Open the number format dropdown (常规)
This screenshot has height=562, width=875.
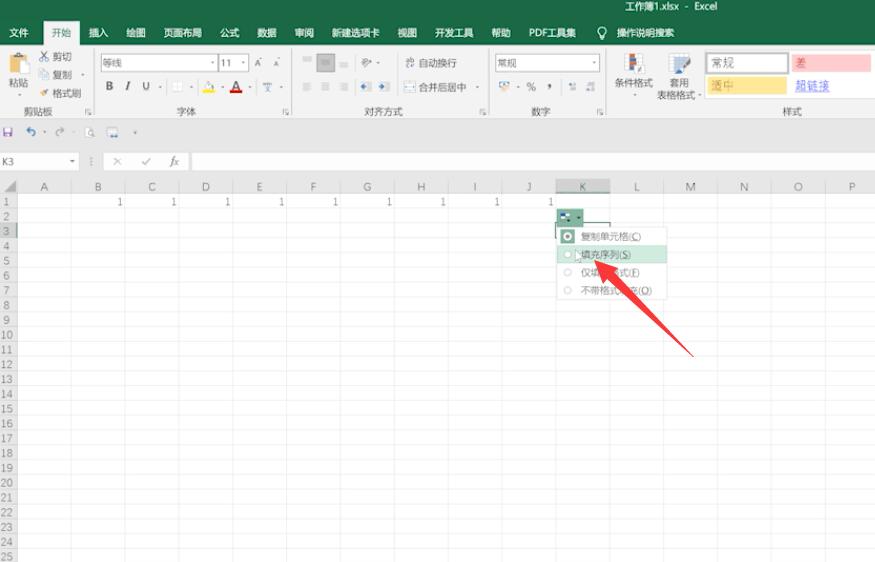[x=594, y=63]
